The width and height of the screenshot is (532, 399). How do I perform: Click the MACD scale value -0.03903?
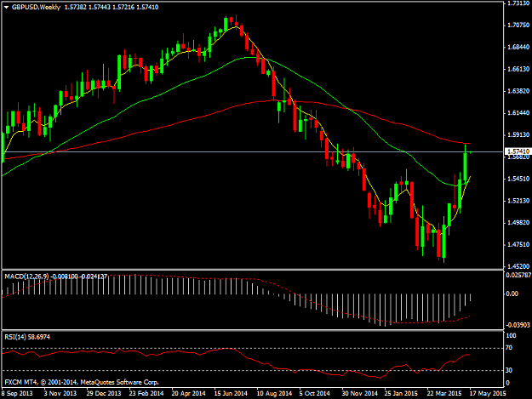point(518,325)
